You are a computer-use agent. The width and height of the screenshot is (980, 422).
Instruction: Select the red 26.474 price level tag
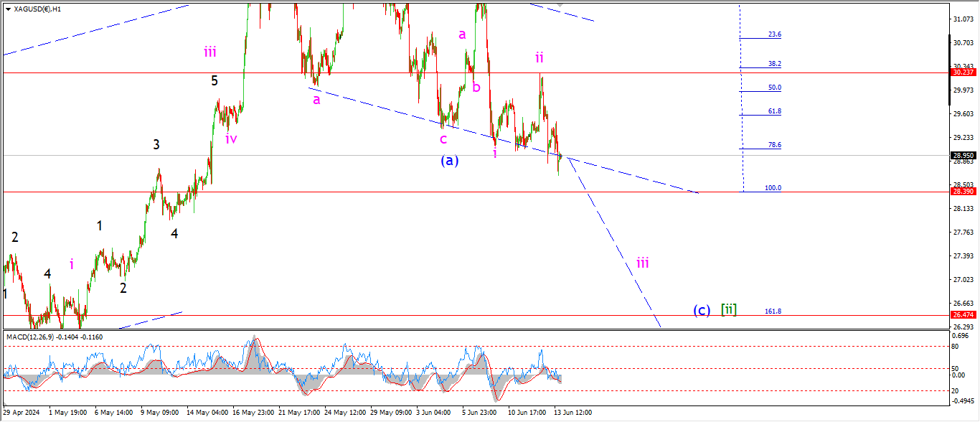click(x=965, y=315)
